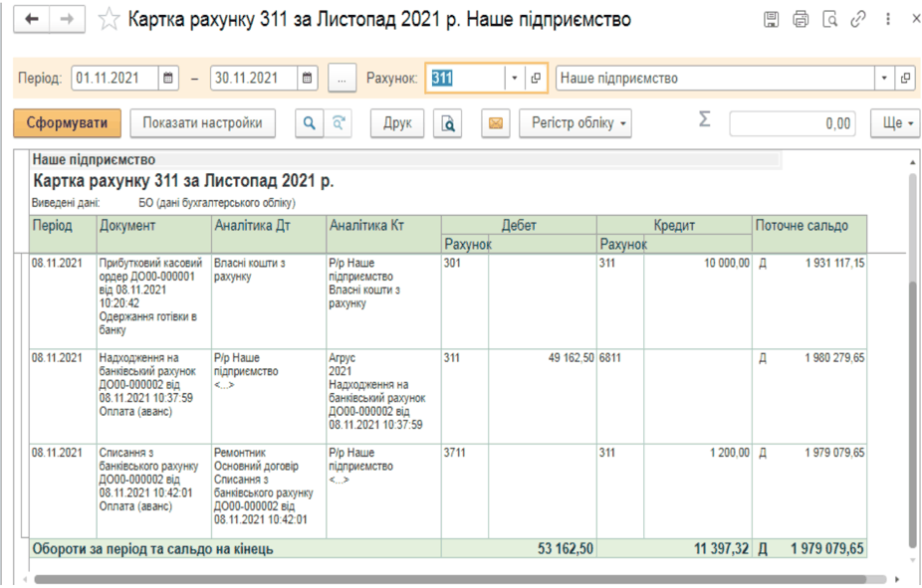Image resolution: width=922 pixels, height=588 pixels.
Task: Open the Ще menu
Action: pyautogui.click(x=895, y=122)
